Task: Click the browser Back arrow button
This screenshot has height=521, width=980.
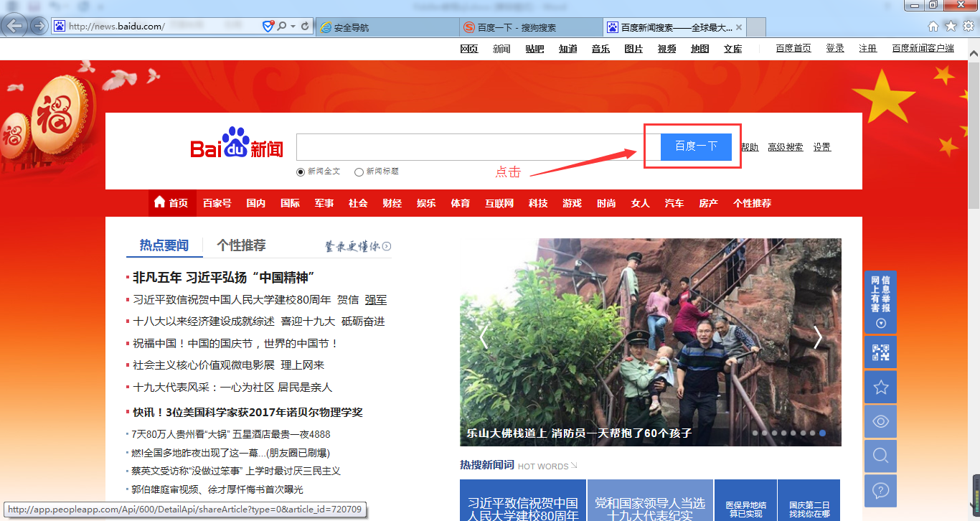Action: click(x=15, y=27)
